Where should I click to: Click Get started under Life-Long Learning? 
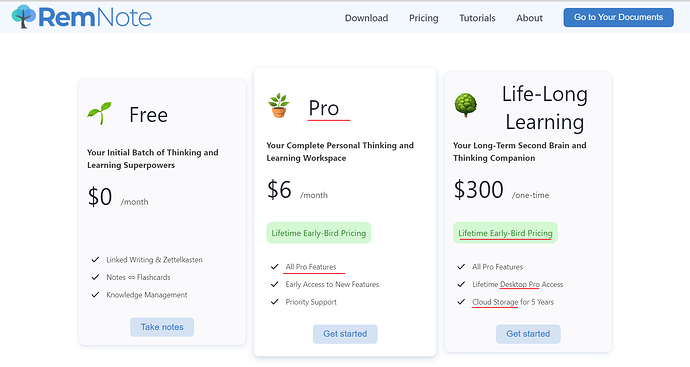point(528,334)
